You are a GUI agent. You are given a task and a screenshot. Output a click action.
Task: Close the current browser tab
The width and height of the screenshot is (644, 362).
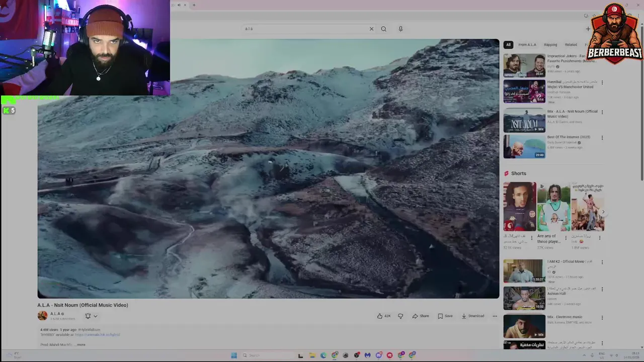coord(185,5)
